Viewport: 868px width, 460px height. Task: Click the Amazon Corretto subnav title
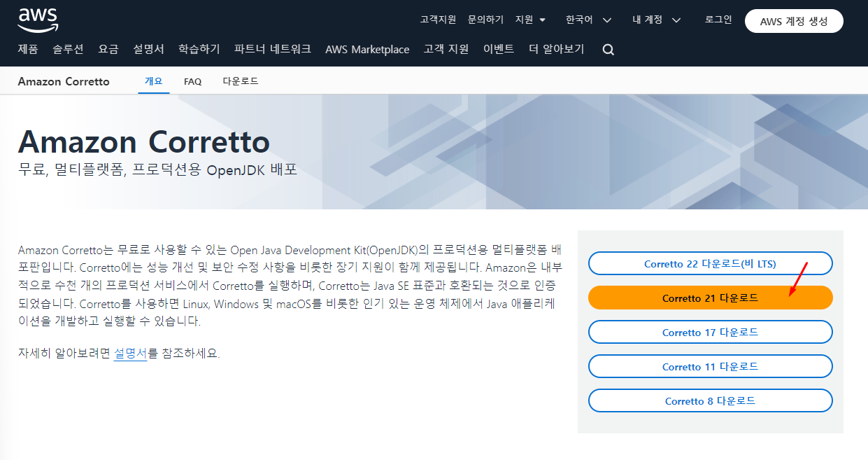64,81
